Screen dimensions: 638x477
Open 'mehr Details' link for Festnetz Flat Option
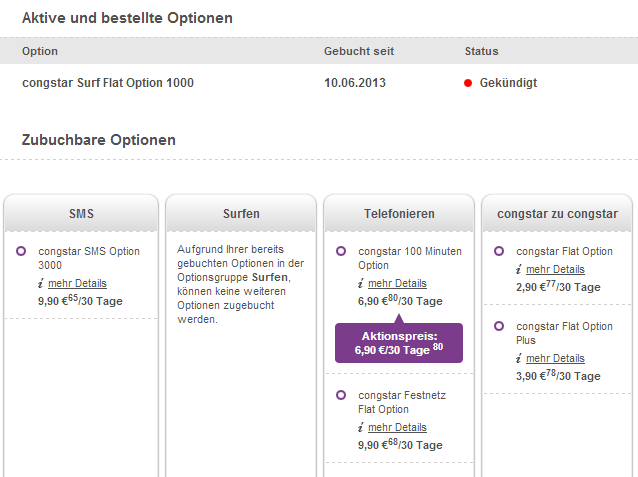(397, 428)
